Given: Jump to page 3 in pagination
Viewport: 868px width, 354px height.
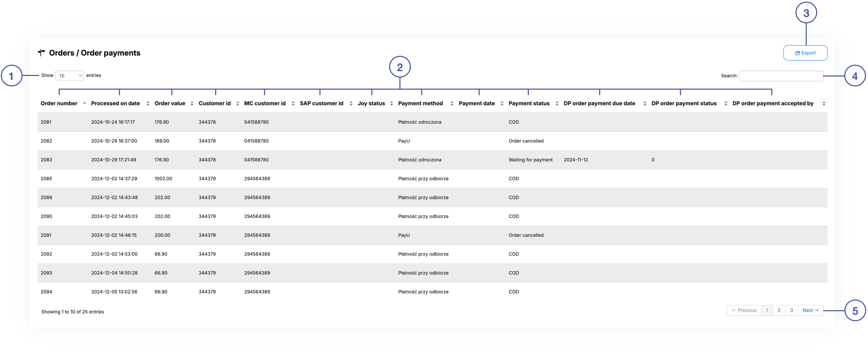Looking at the screenshot, I should coord(791,310).
